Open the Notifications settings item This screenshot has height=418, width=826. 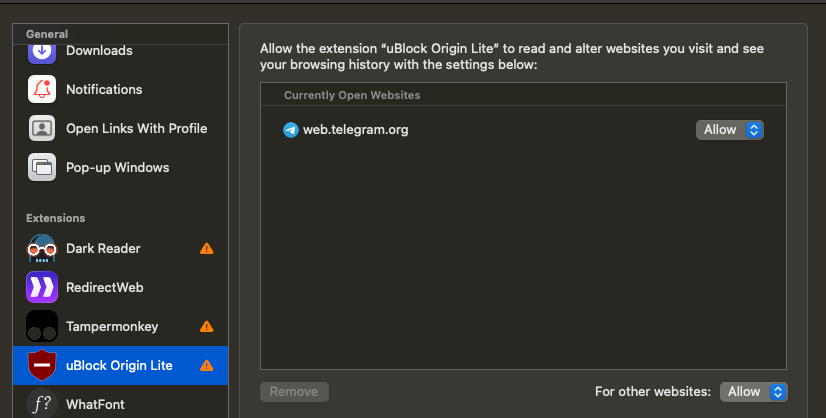click(121, 89)
